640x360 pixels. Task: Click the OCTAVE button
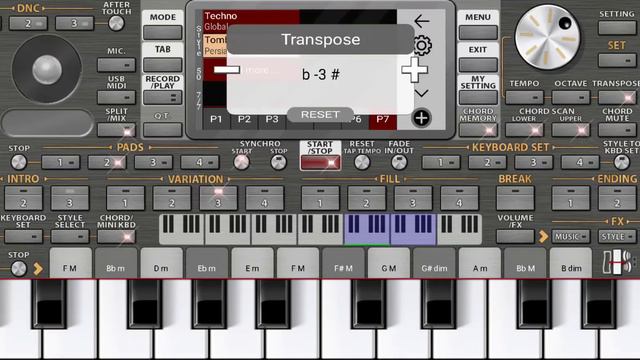[x=571, y=98]
